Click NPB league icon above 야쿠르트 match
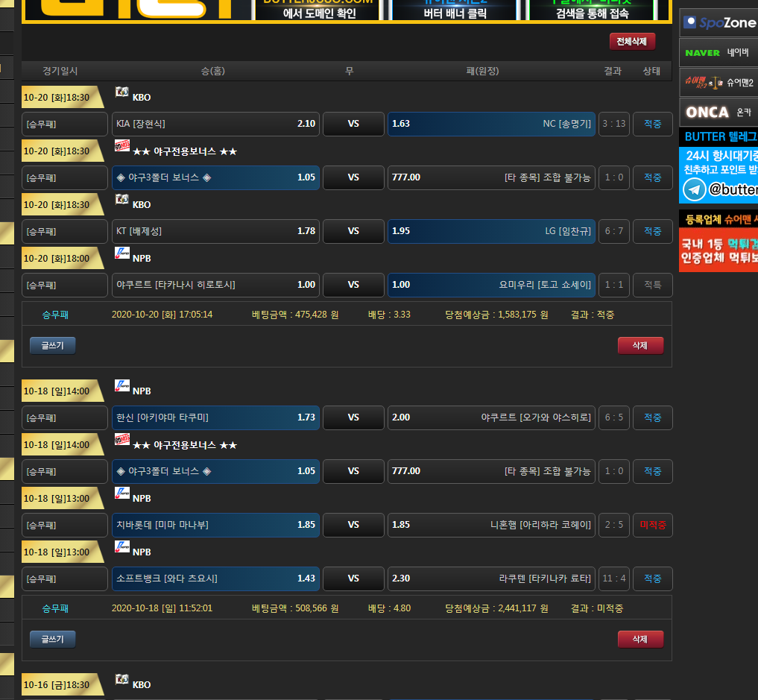The width and height of the screenshot is (758, 700). 122,253
